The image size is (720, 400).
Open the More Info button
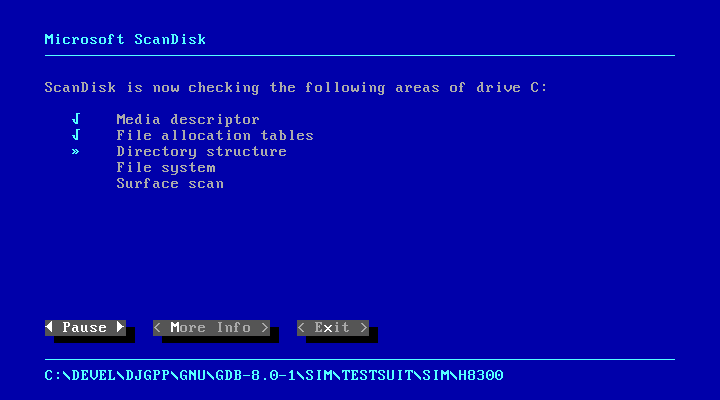click(211, 327)
